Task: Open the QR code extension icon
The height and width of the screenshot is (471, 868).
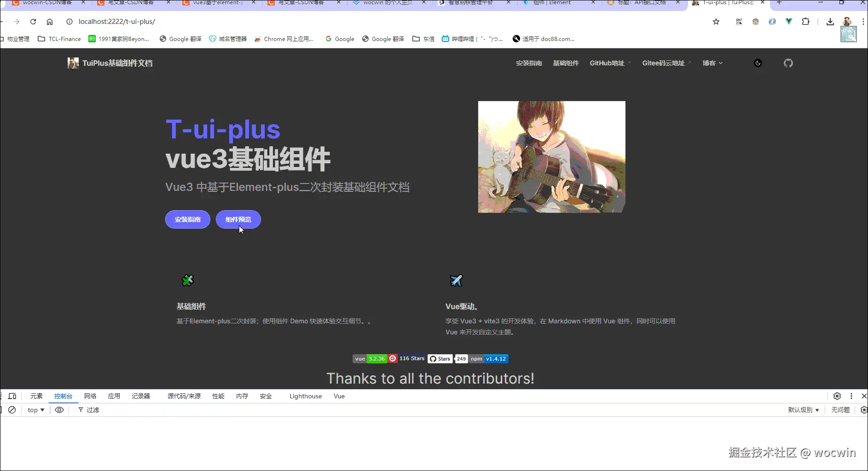Action: coord(739,22)
